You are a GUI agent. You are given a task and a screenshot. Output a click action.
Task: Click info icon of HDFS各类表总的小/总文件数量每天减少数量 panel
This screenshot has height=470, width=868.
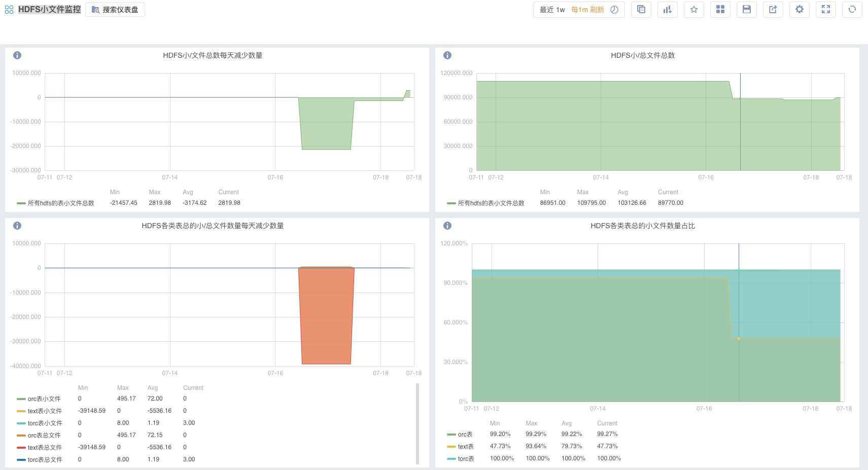tap(17, 226)
